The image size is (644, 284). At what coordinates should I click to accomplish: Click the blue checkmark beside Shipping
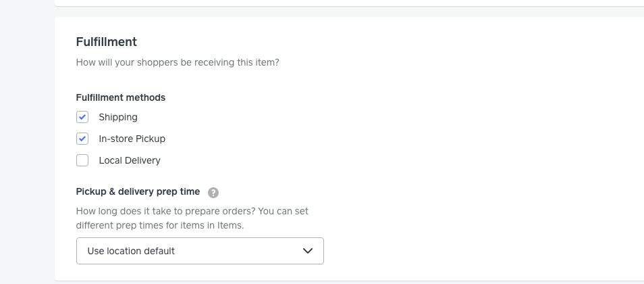tap(82, 117)
